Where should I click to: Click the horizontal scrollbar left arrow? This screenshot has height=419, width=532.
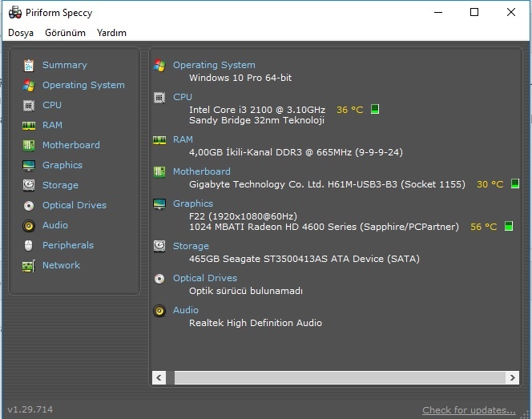coord(159,377)
